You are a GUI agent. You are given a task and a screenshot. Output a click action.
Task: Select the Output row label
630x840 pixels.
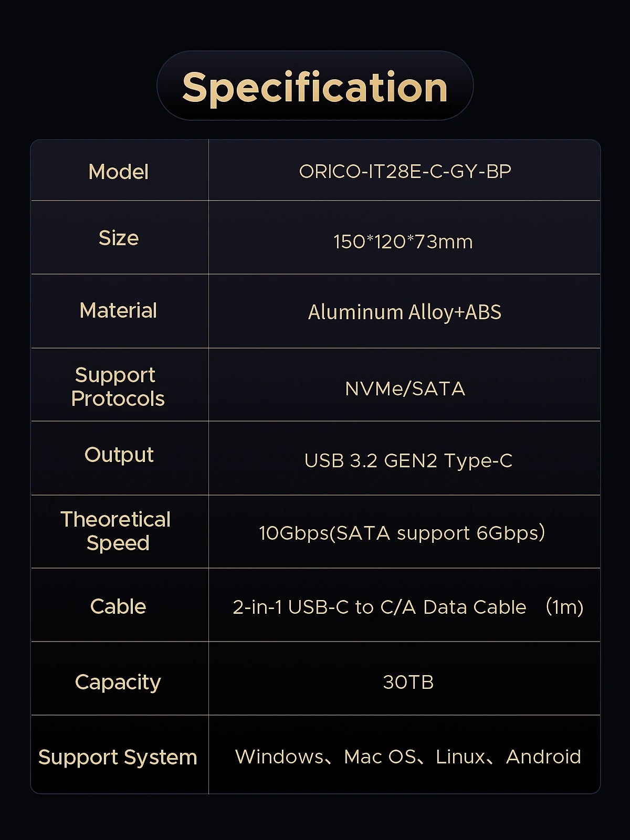point(119,455)
